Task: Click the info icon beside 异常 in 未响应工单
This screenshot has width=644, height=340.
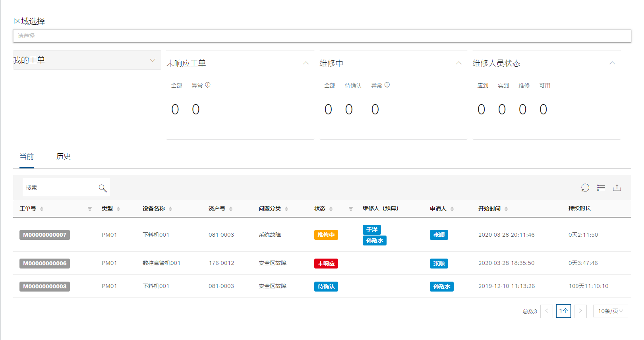Action: pos(208,85)
